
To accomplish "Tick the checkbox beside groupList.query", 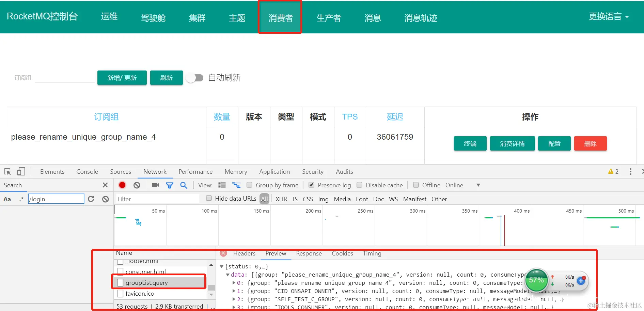I will [x=120, y=282].
